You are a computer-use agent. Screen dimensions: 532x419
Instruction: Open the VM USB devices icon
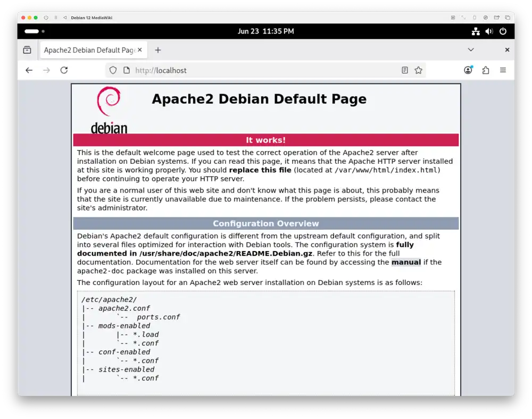[x=475, y=18]
